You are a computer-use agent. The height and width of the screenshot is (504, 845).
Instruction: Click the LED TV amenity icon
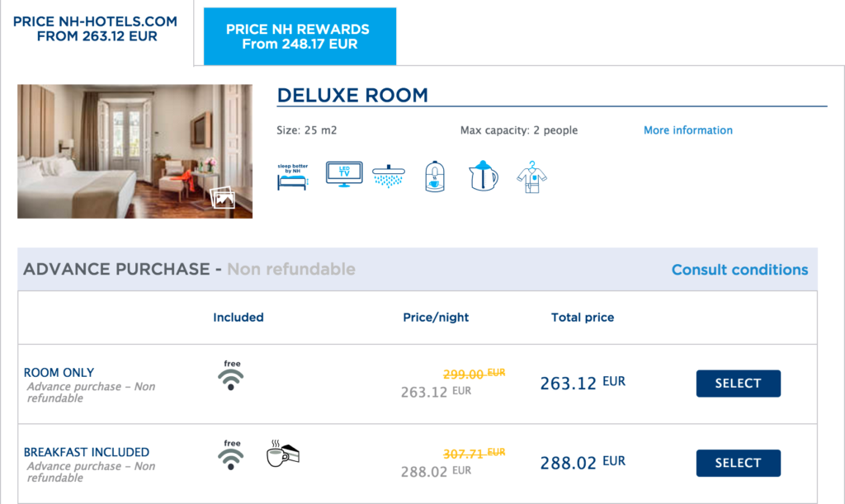pos(344,174)
